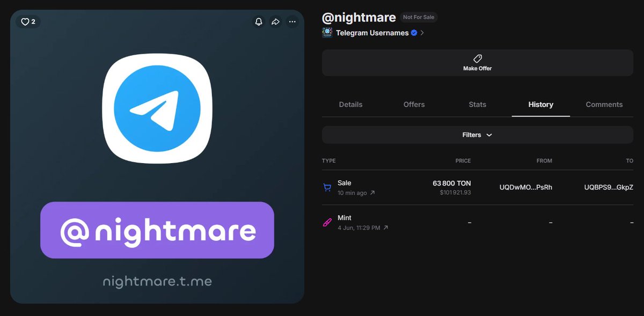This screenshot has height=316, width=644.
Task: Click the Sale row label
Action: coord(344,183)
